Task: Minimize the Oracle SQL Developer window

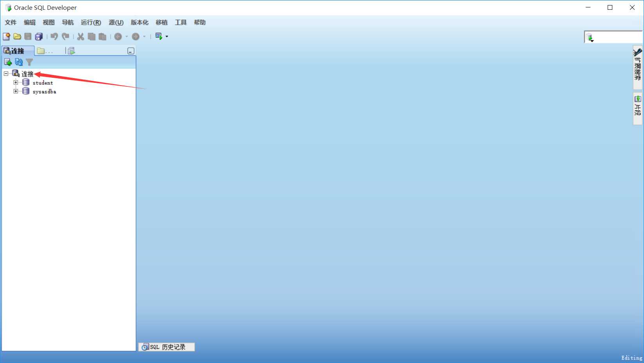Action: (588, 7)
